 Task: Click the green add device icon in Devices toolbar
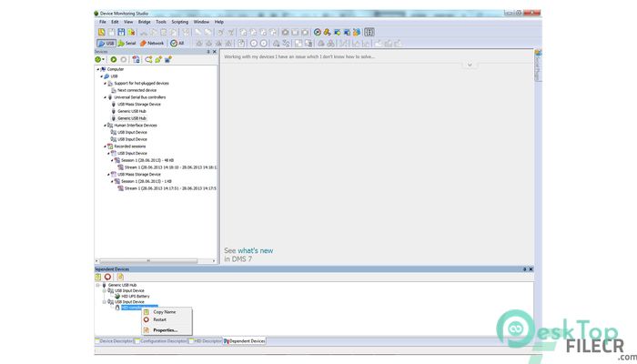click(x=158, y=60)
